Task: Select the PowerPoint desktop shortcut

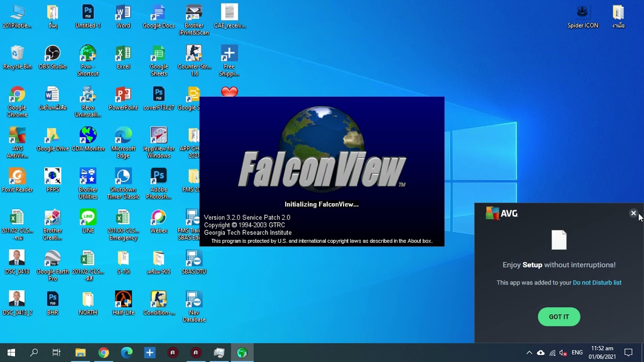Action: tap(123, 98)
